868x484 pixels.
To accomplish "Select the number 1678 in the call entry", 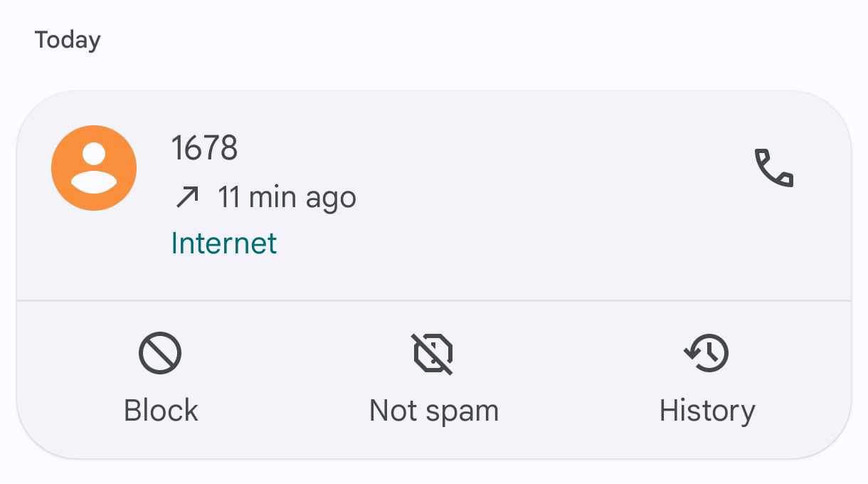I will click(x=204, y=149).
